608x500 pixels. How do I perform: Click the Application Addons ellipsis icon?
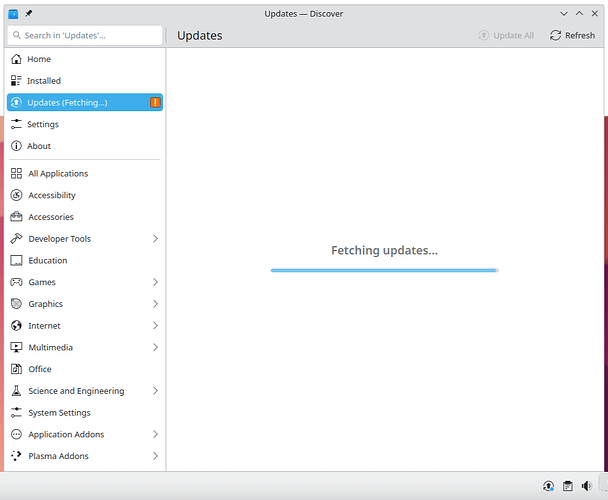pyautogui.click(x=16, y=434)
